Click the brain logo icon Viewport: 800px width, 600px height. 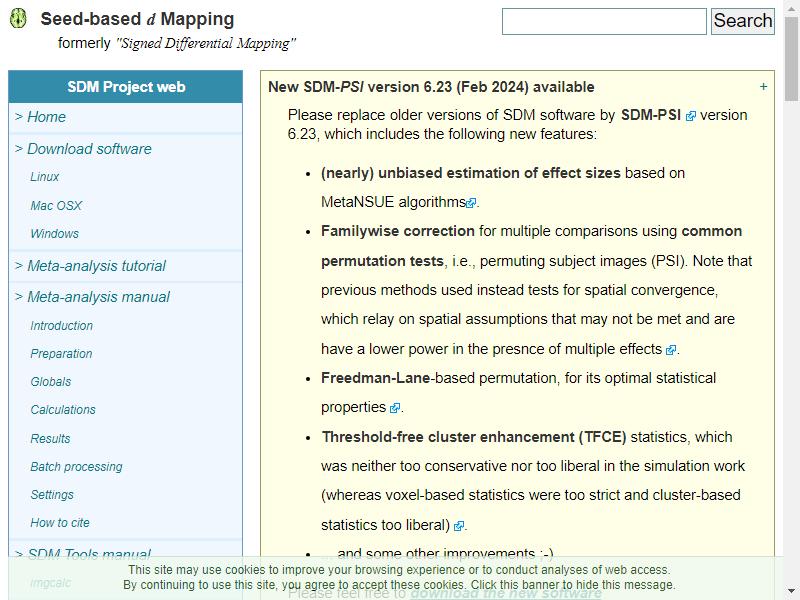coord(19,18)
